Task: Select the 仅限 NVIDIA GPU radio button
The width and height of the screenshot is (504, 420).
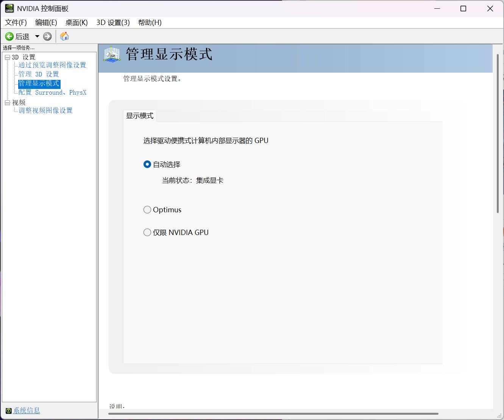Action: (147, 232)
